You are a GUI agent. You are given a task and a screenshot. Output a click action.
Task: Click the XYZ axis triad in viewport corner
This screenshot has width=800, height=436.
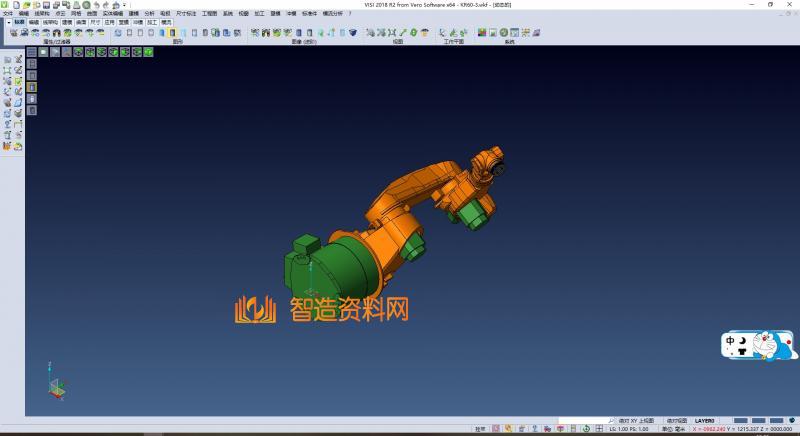coord(57,384)
